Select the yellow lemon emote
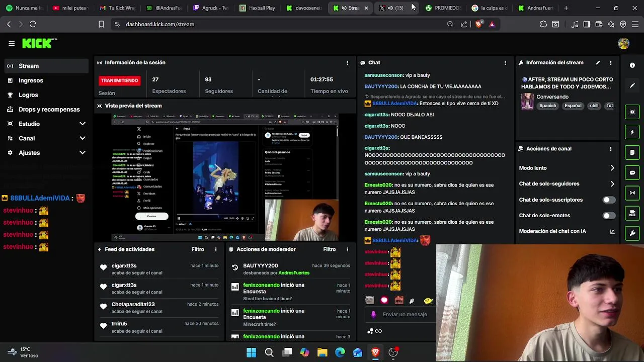The width and height of the screenshot is (644, 362). tap(428, 300)
